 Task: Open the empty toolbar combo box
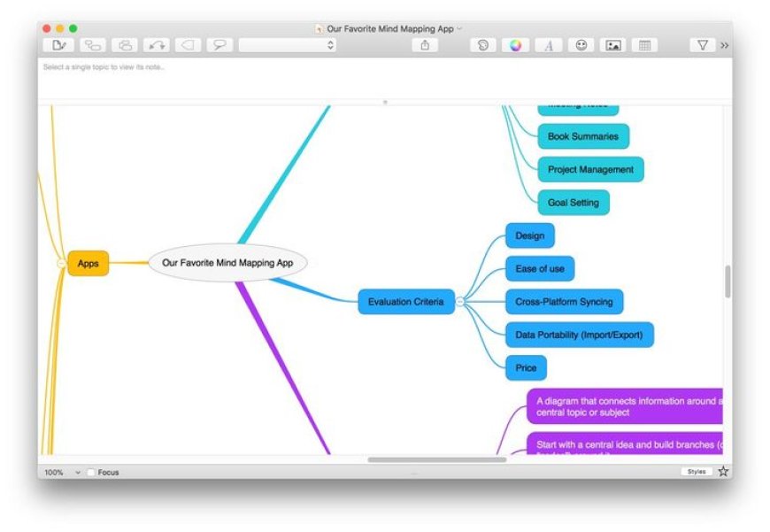coord(288,45)
